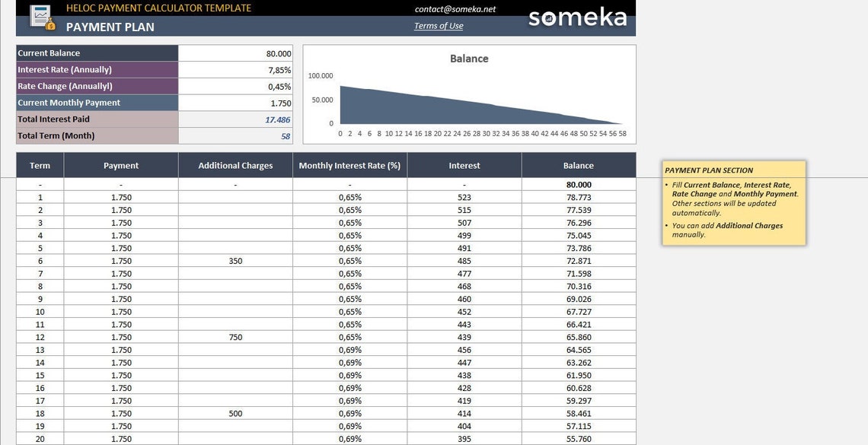Select the Current Balance value 80.000
The image size is (868, 445).
click(235, 53)
